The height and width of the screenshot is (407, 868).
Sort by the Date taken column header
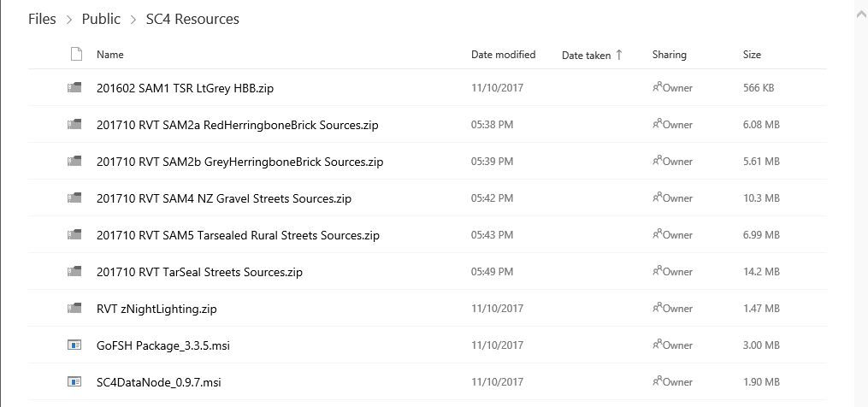pos(587,55)
